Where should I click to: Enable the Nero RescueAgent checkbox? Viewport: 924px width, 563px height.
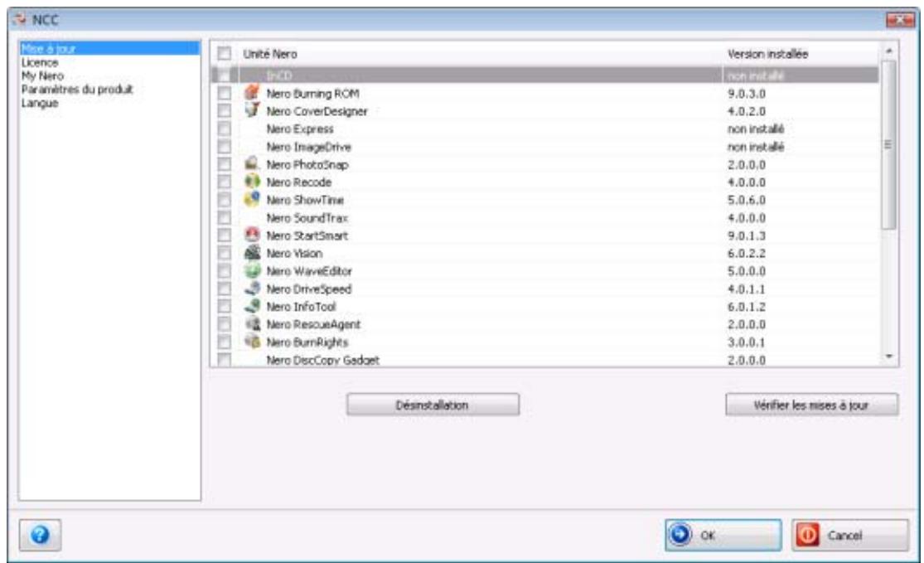(x=224, y=323)
